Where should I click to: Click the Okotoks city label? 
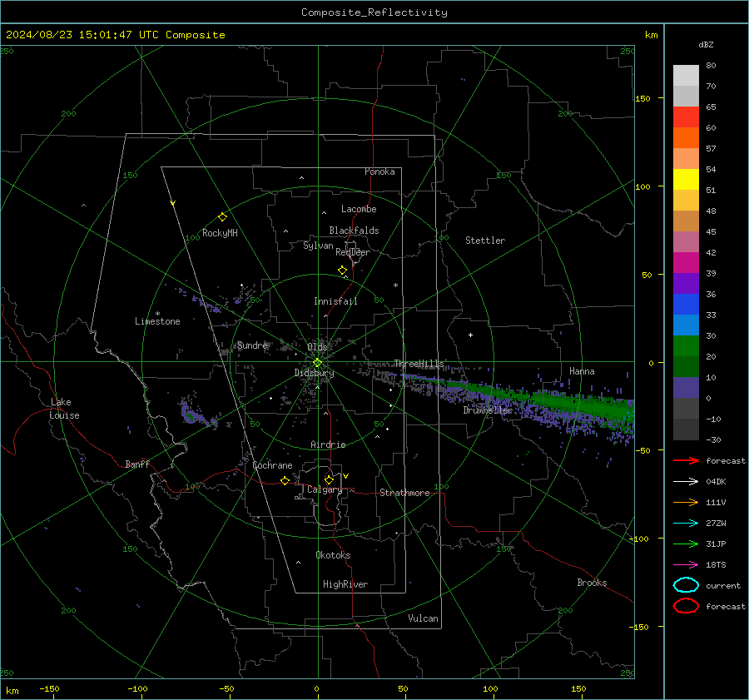[333, 555]
